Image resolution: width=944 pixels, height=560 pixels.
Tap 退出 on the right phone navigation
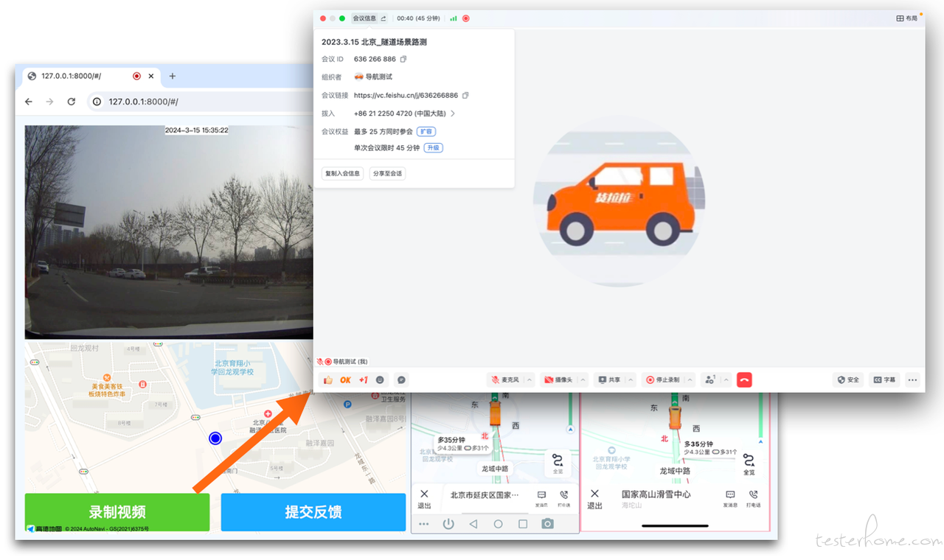[x=594, y=499]
